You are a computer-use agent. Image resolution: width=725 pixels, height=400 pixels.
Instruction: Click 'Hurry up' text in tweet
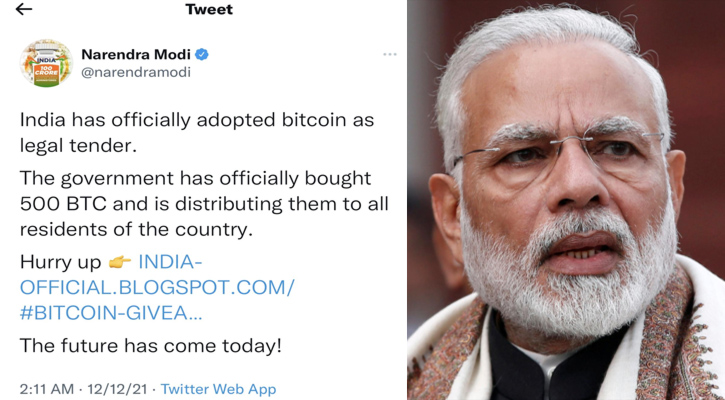click(61, 263)
